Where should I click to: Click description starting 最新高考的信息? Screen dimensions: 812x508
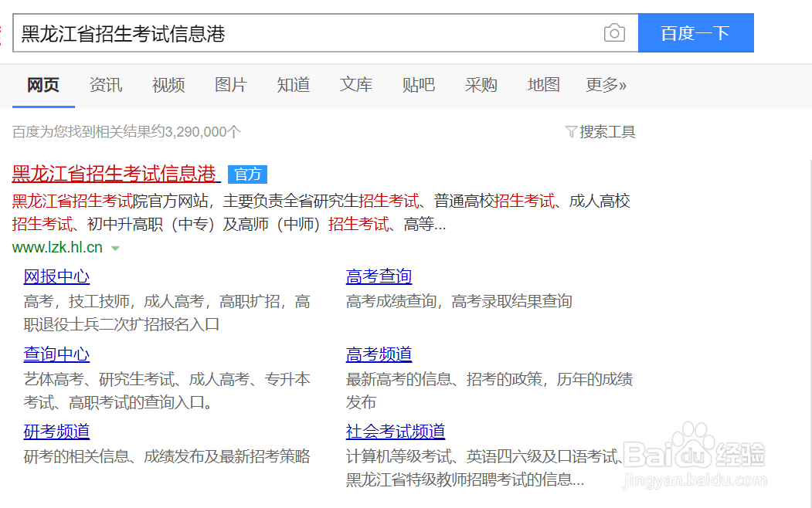489,391
